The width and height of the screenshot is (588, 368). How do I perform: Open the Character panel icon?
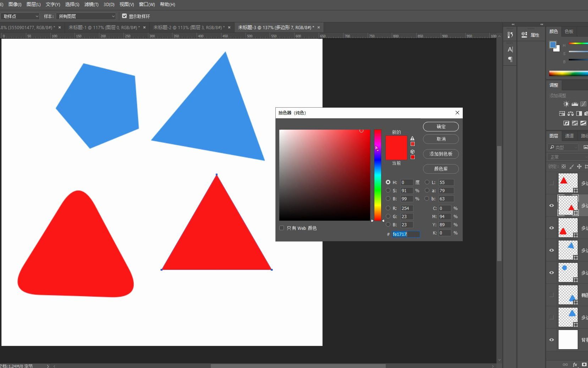coord(510,49)
